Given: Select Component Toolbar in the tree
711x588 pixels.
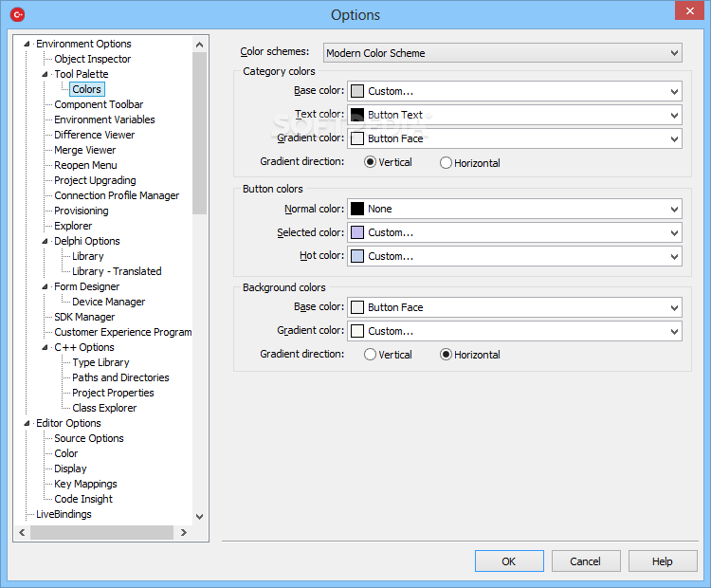Looking at the screenshot, I should (x=99, y=104).
